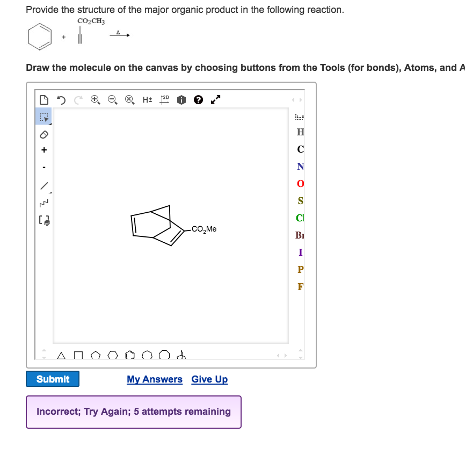
Task: Select the marquee selection tool
Action: [x=44, y=116]
